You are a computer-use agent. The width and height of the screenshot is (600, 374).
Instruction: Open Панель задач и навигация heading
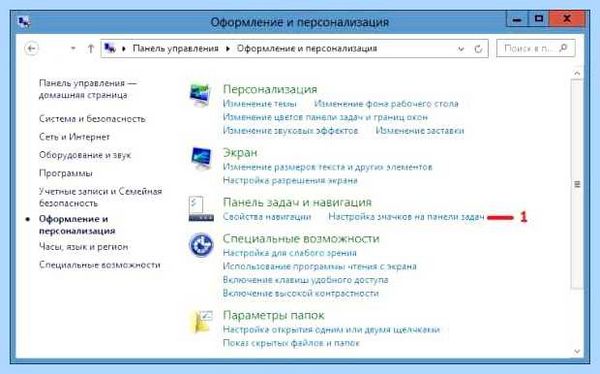(297, 202)
